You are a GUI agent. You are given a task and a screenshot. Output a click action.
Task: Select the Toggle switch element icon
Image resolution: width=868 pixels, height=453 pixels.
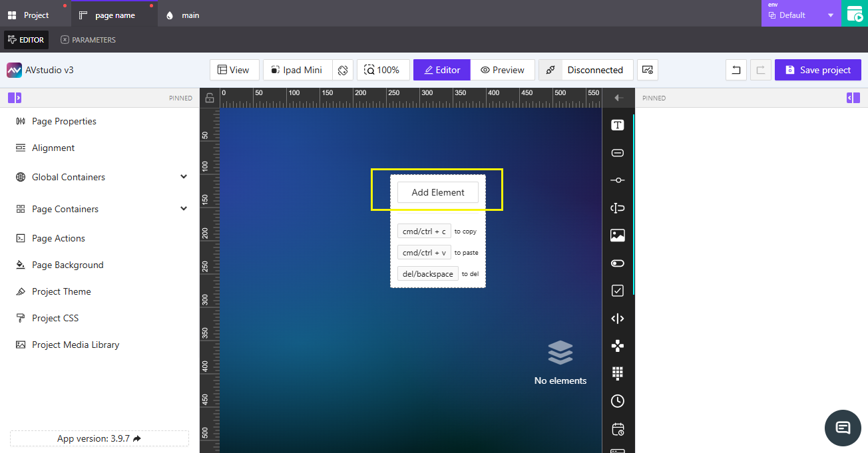coord(617,263)
